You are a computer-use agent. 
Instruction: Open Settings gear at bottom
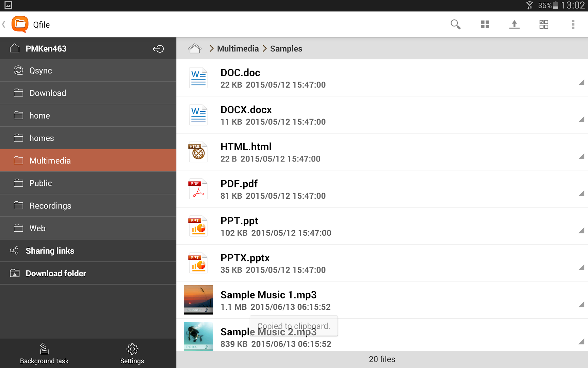pyautogui.click(x=132, y=353)
